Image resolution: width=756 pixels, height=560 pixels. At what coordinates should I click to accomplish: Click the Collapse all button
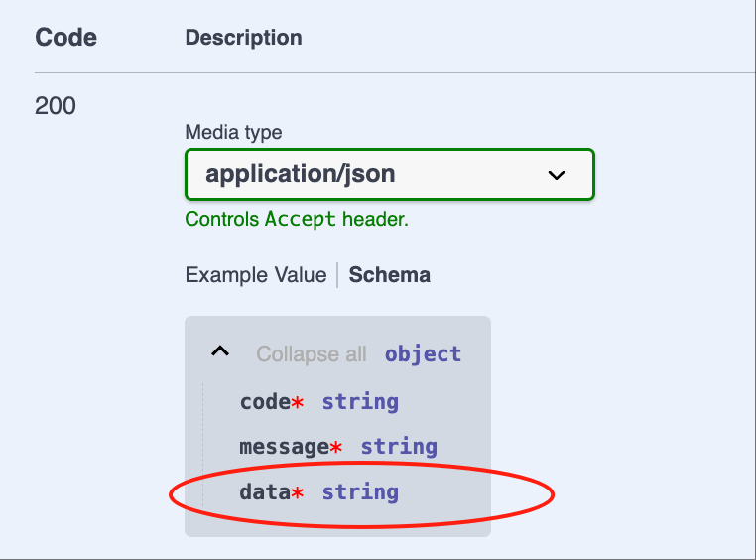click(x=312, y=354)
